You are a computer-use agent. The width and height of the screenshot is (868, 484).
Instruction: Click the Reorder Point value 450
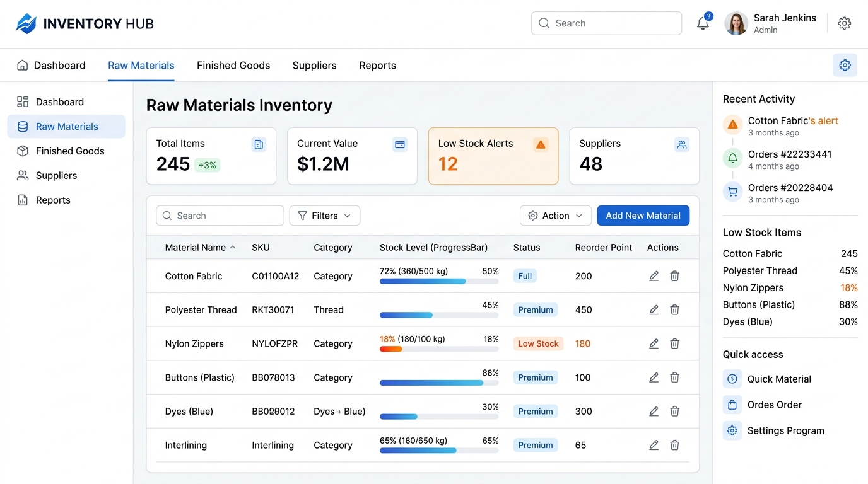584,309
